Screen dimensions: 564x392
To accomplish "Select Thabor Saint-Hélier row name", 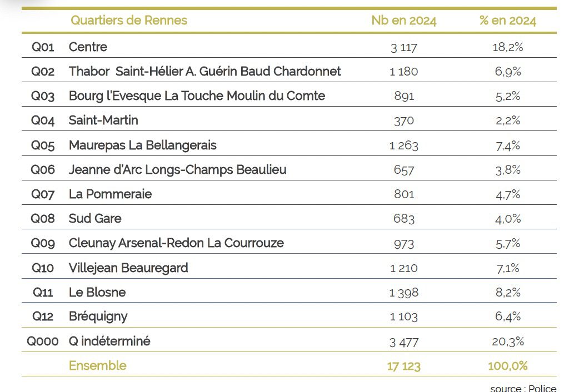I will [x=204, y=72].
